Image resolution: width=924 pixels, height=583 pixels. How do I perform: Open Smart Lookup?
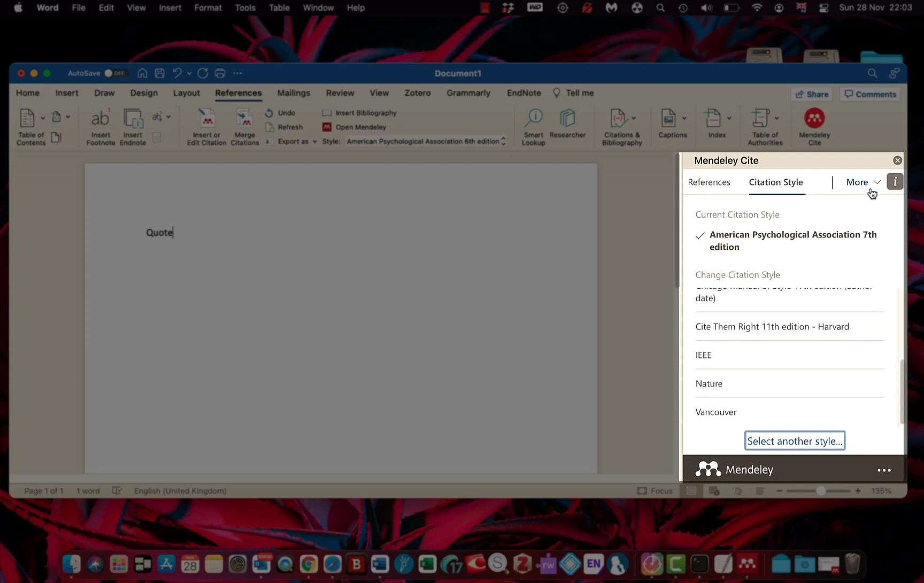[533, 127]
